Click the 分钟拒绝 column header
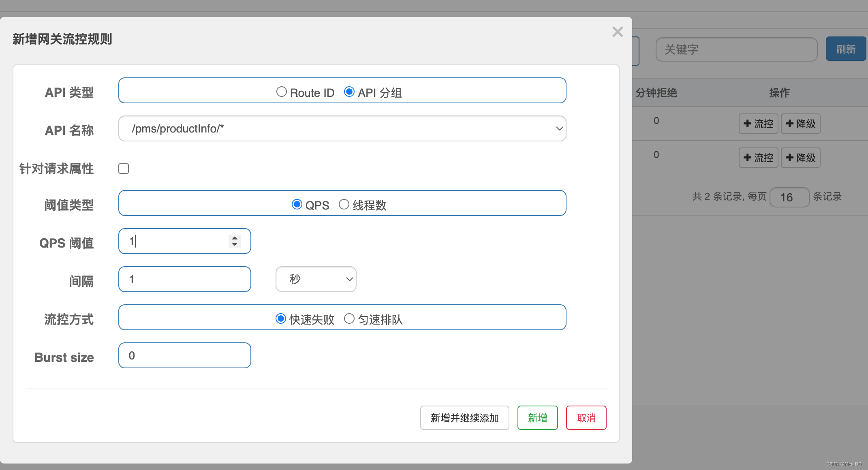868x470 pixels. [656, 93]
